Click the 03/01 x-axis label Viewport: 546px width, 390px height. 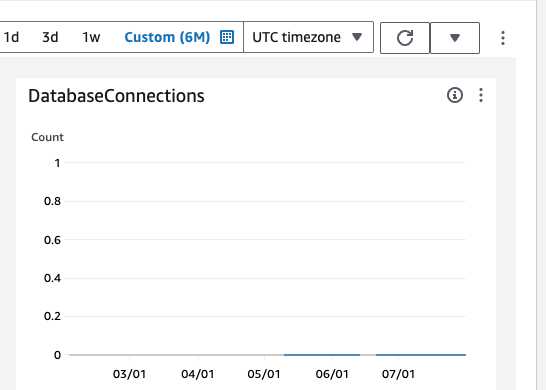click(x=129, y=374)
